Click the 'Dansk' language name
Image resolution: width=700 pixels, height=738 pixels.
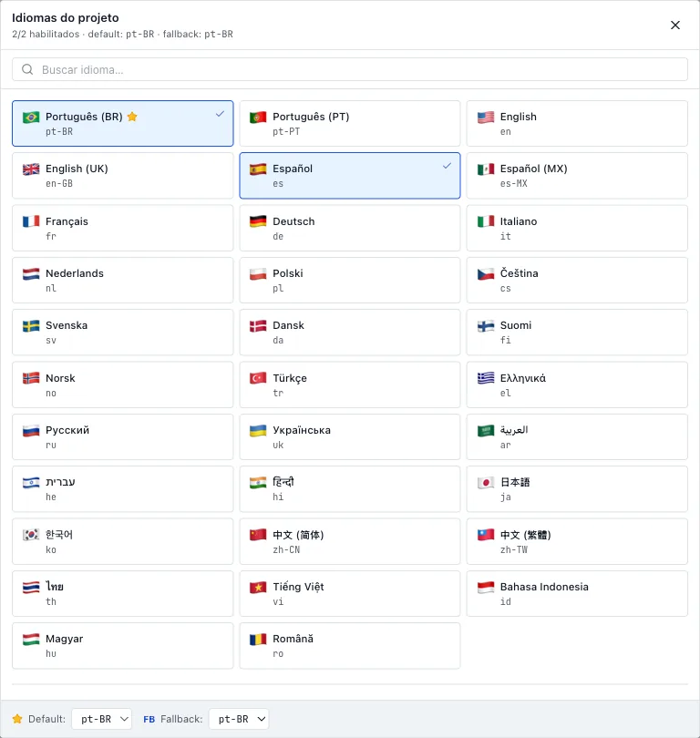pos(289,325)
